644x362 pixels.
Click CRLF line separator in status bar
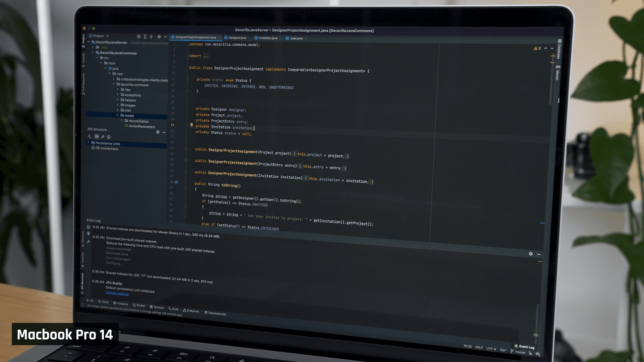pos(479,348)
